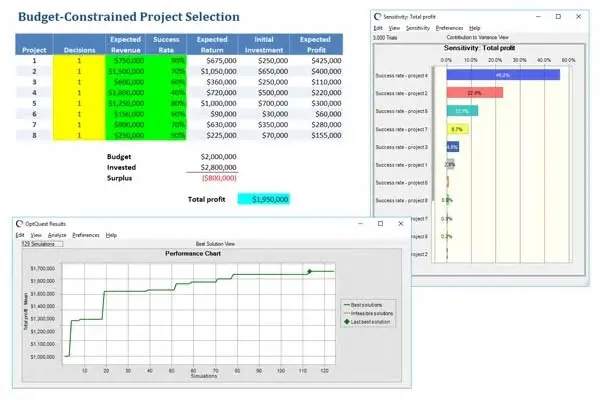Screen dimensions: 600x400
Task: Click the red Success rate project 2 bar
Action: pyautogui.click(x=474, y=93)
